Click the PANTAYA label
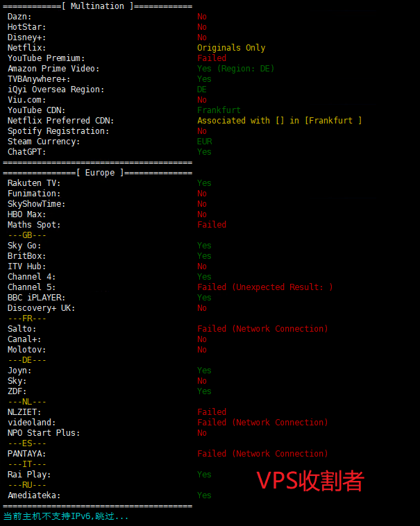This screenshot has width=420, height=526. (x=26, y=454)
